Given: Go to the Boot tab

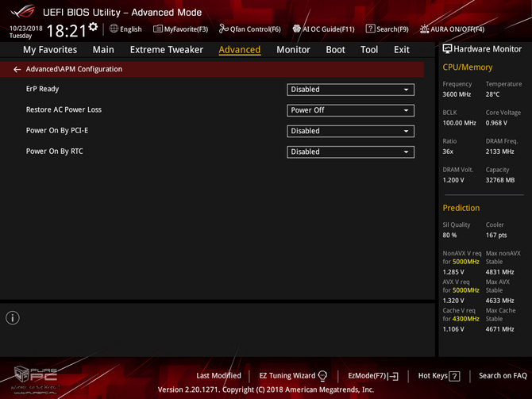Looking at the screenshot, I should pos(336,50).
